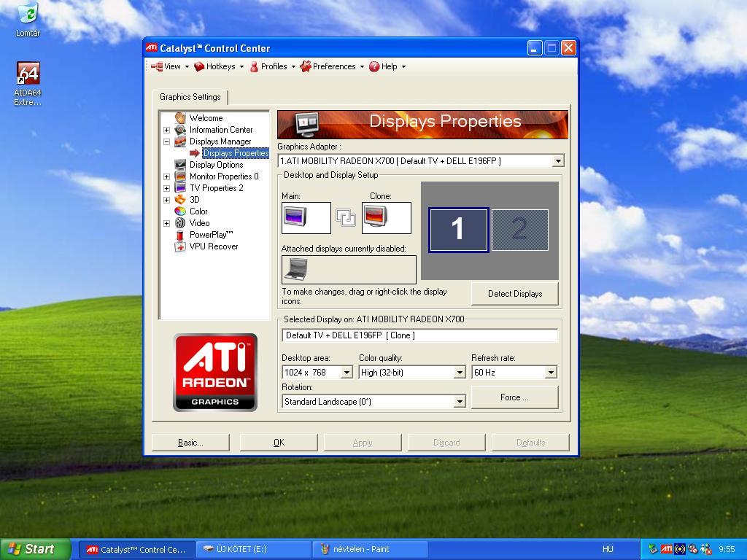Expand the 3D tree node
747x560 pixels.
click(166, 200)
